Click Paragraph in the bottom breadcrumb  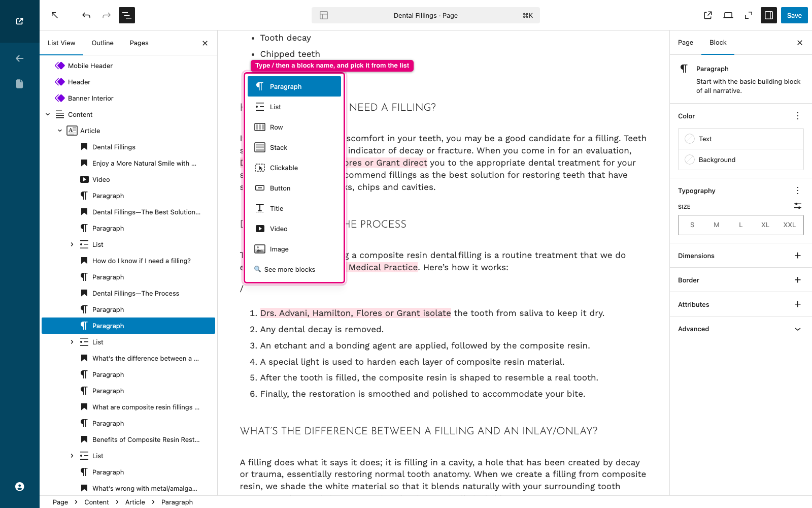(177, 502)
